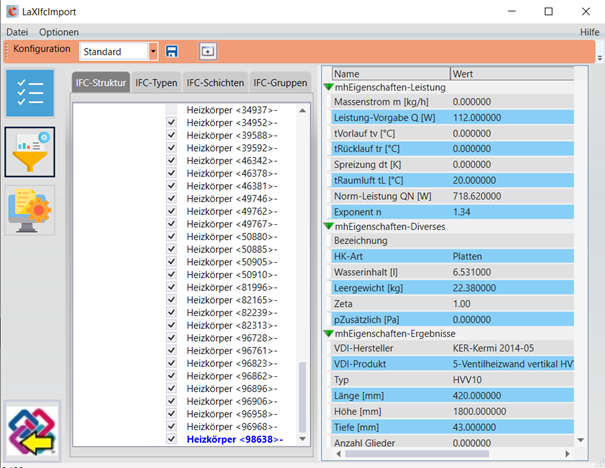Select the Heizkörper <96823> tree item

[x=232, y=363]
